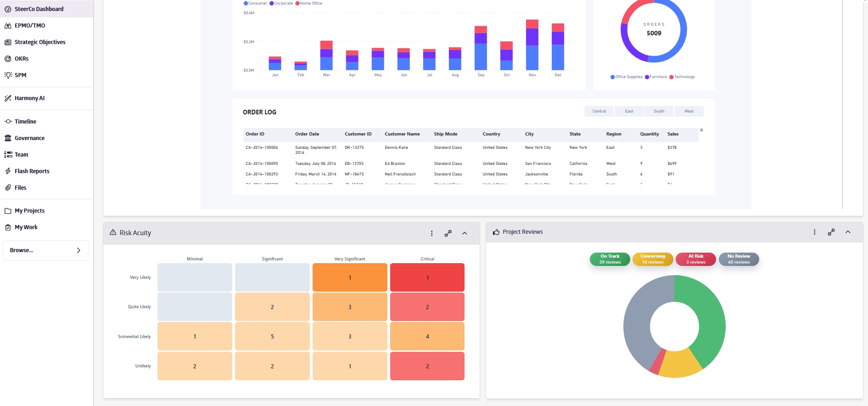Select Critical / Very Likely risk cell

[x=427, y=277]
